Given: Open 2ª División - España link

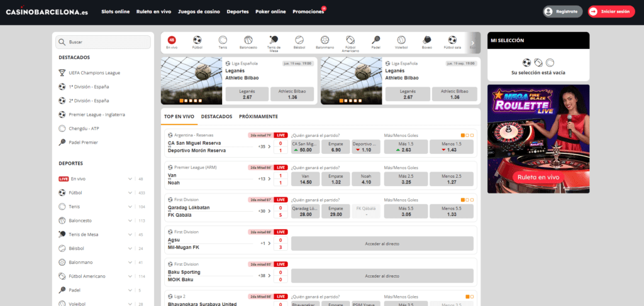Looking at the screenshot, I should [84, 101].
